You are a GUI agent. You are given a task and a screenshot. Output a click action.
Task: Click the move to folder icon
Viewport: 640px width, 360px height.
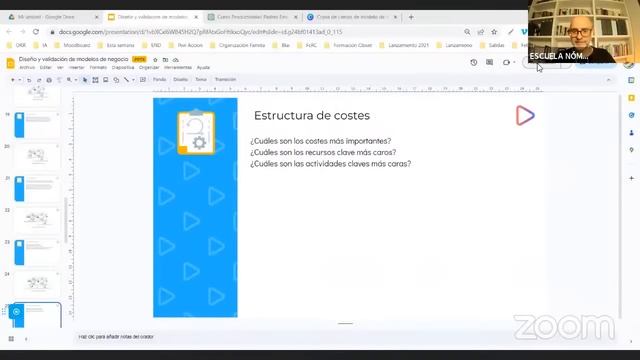tap(165, 60)
